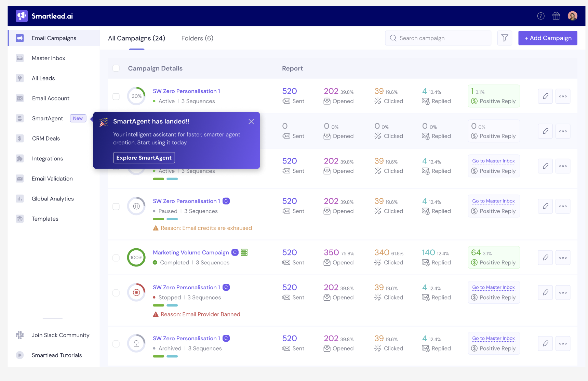Click the Integrations puzzle icon
The width and height of the screenshot is (588, 381).
point(20,158)
